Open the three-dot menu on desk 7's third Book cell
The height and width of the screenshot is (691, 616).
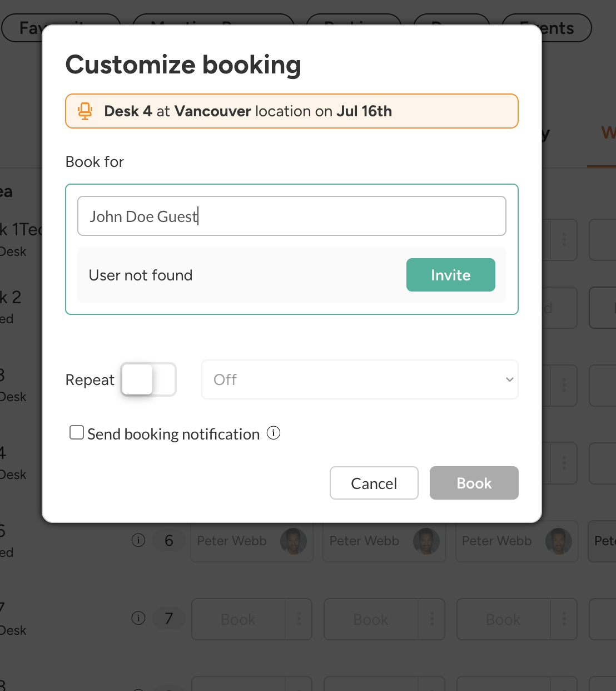point(564,619)
